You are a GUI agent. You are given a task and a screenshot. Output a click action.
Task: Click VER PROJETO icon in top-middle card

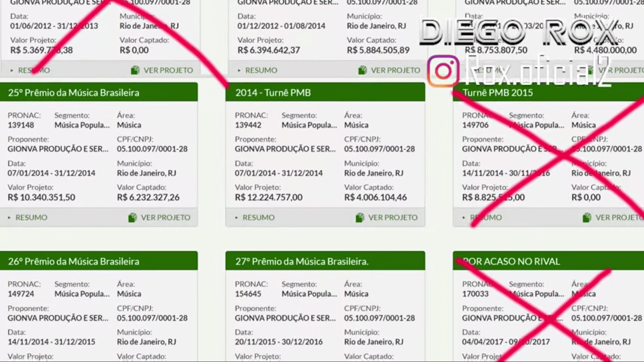(363, 70)
